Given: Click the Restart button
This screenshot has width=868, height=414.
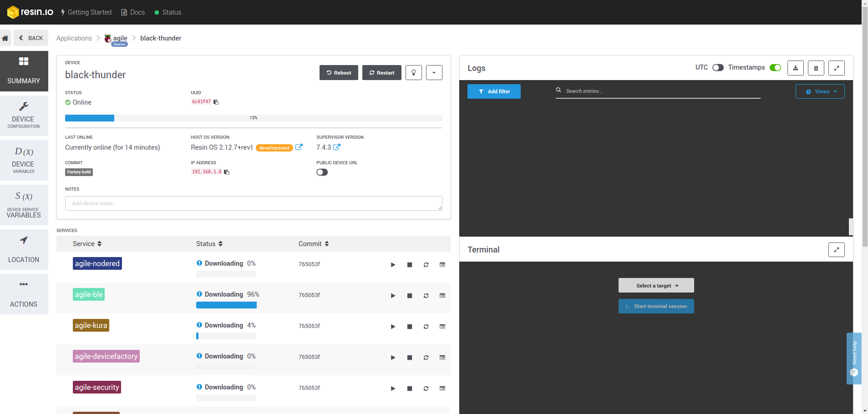Looking at the screenshot, I should coord(382,73).
